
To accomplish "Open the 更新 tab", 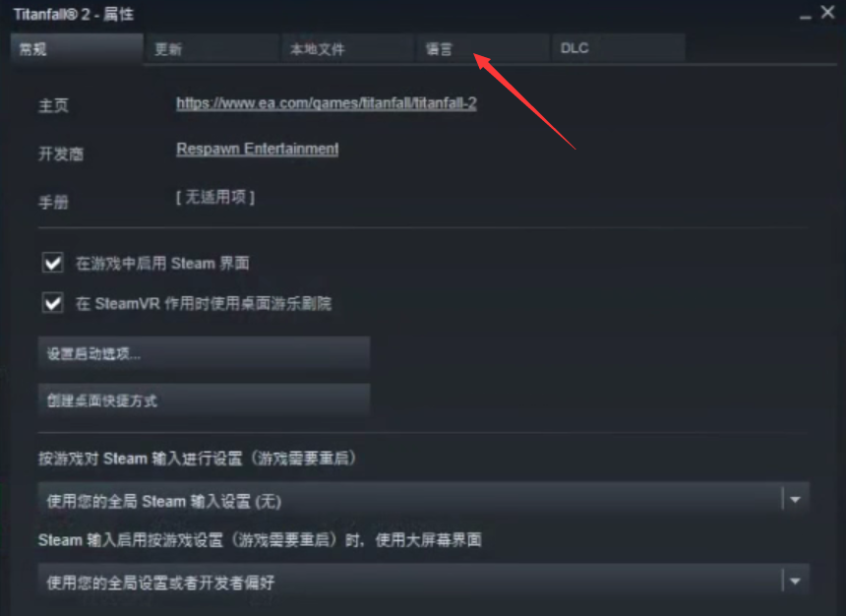I will point(211,49).
